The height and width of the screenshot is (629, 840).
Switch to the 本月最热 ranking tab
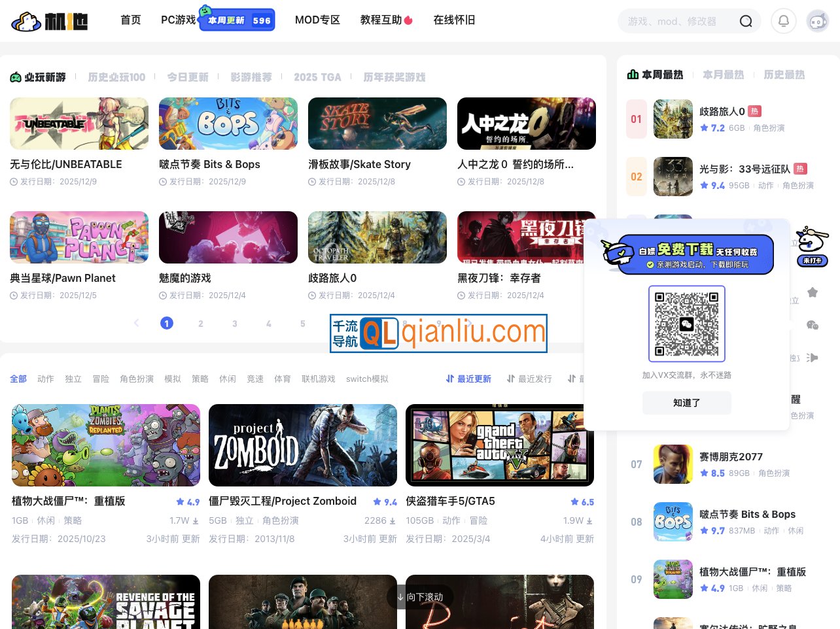pos(723,75)
